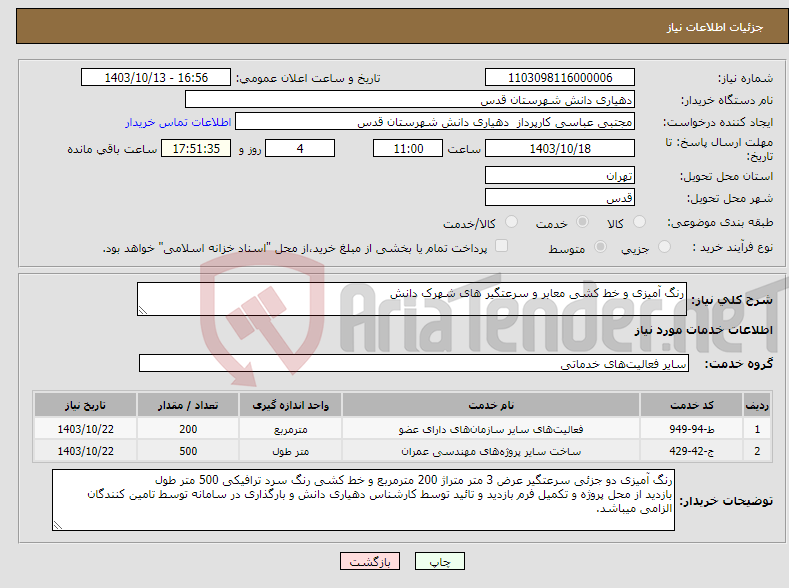The height and width of the screenshot is (588, 789).
Task: Click service code ط-94-949
Action: tap(692, 429)
